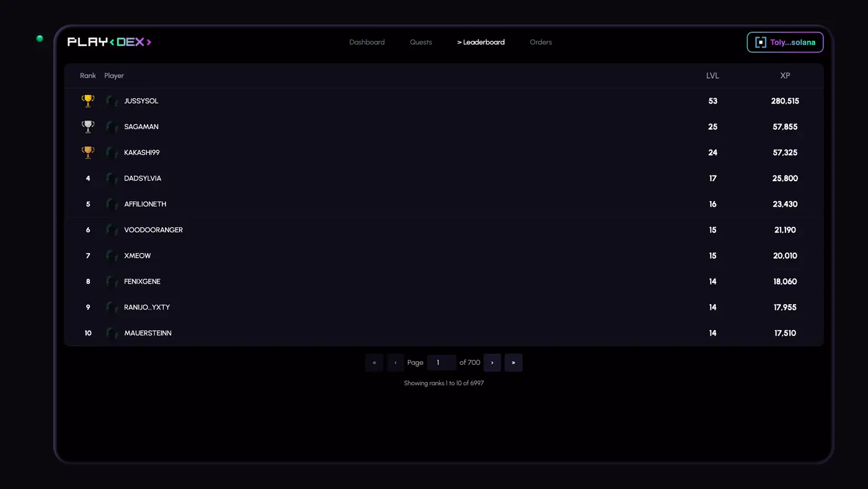This screenshot has width=868, height=489.
Task: Click JUSSYSOL's avatar icon
Action: (x=112, y=101)
